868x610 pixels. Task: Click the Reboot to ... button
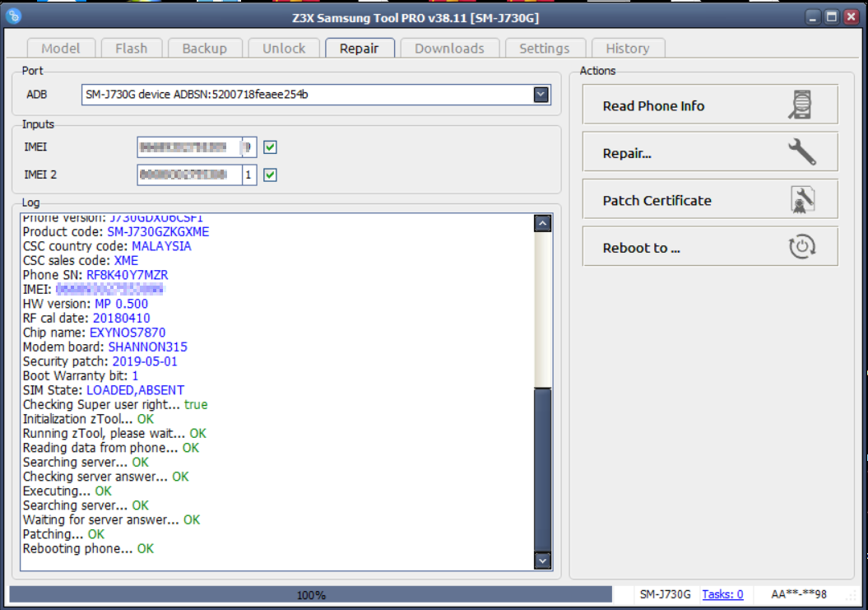coord(710,246)
